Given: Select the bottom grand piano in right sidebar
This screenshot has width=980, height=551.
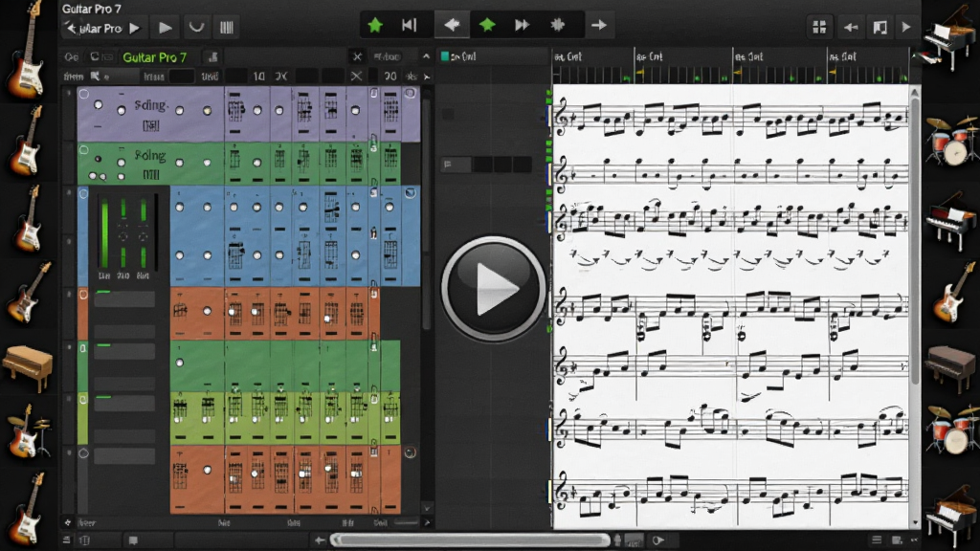Looking at the screenshot, I should pos(950,516).
